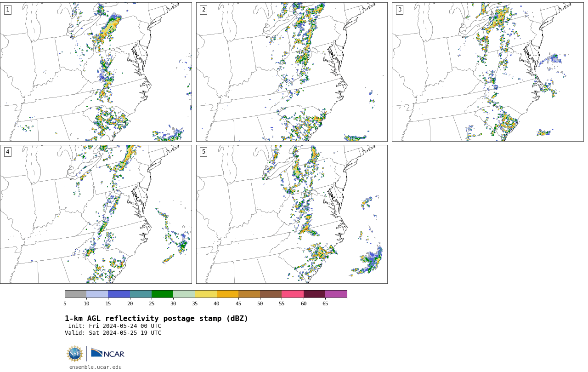Click the Valid: Sat 2024-05-25 19 UTC line
The height and width of the screenshot is (372, 588).
113,333
